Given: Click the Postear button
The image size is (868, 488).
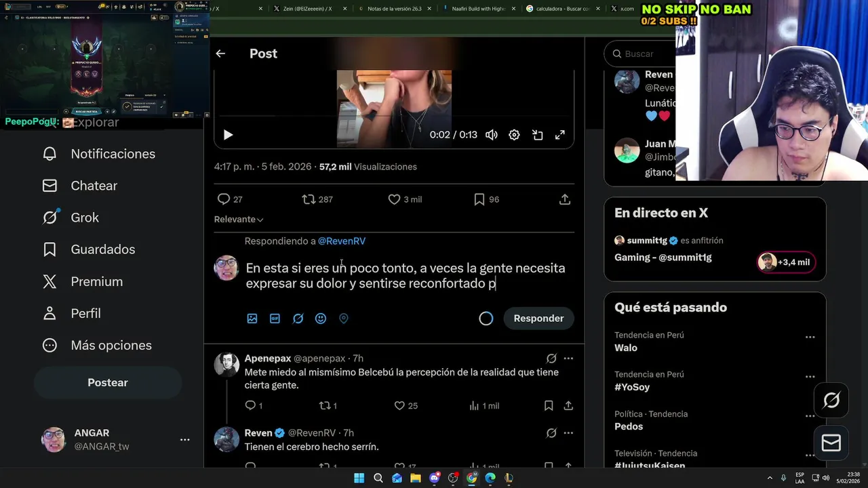Looking at the screenshot, I should tap(108, 382).
